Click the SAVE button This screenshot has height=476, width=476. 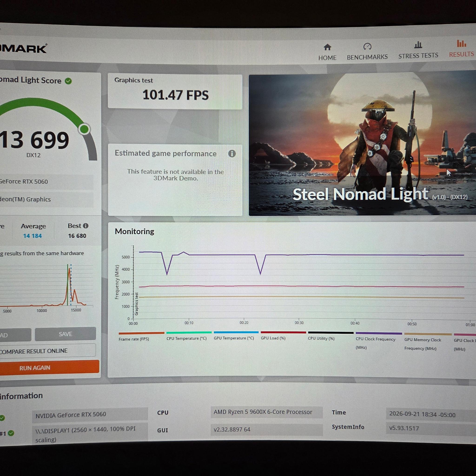(x=65, y=334)
